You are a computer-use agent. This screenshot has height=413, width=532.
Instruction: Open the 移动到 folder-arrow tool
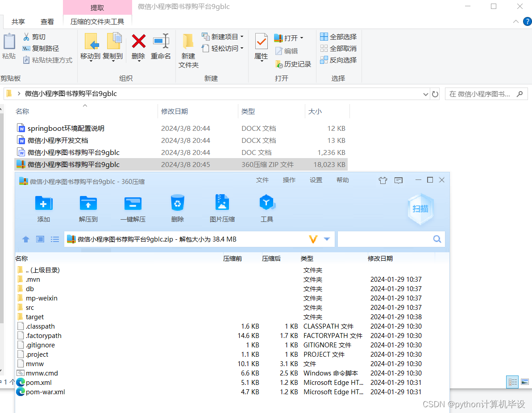tap(91, 42)
